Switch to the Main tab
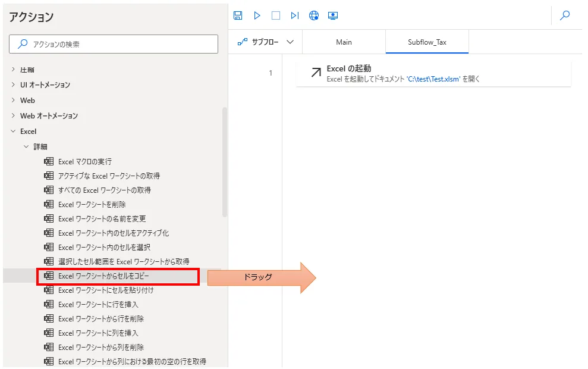Screen dimensions: 588x369 point(344,42)
